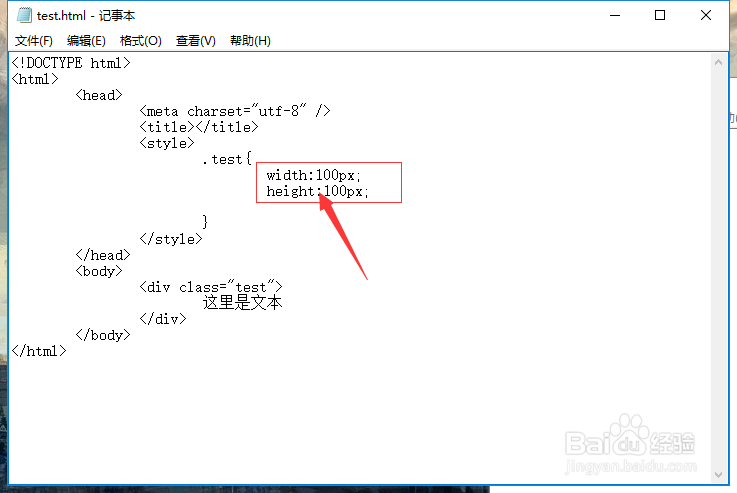Close the test.html Notepad window
The height and width of the screenshot is (493, 737).
(x=706, y=16)
